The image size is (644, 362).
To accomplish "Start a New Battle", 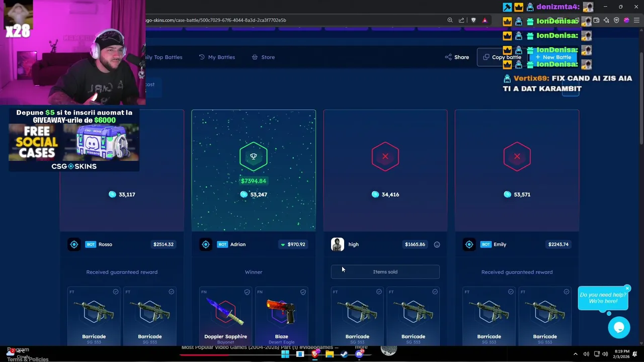I will 553,57.
